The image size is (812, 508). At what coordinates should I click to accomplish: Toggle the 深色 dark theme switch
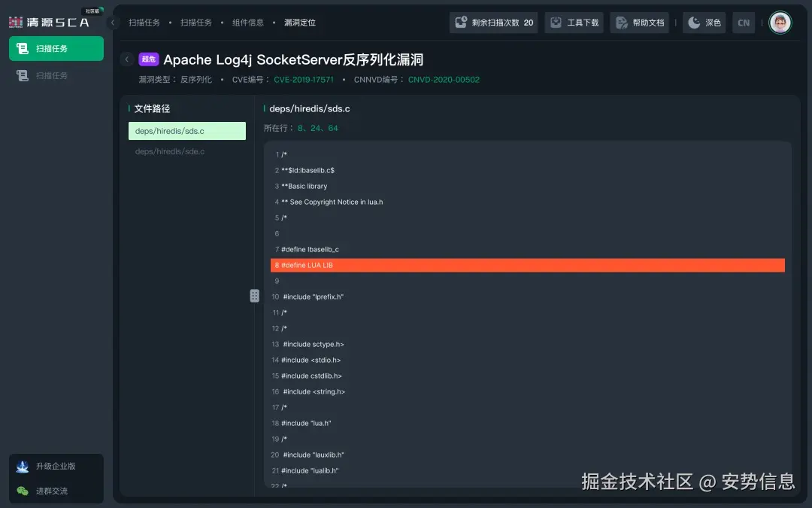click(x=704, y=23)
